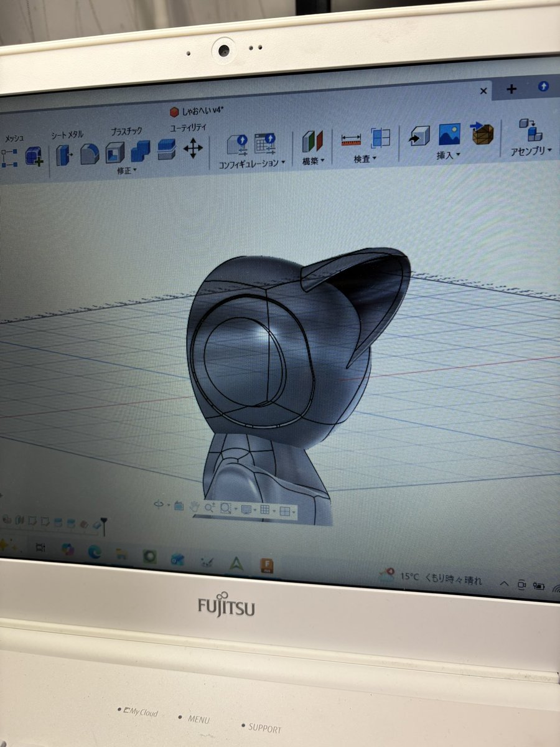This screenshot has height=747, width=560.
Task: Select the construction plane icon
Action: [313, 141]
